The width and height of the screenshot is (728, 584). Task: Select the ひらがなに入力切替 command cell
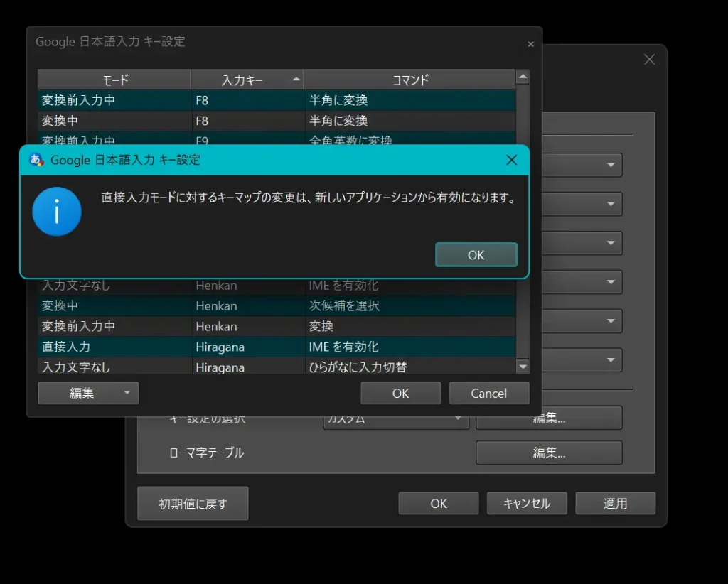[x=410, y=367]
